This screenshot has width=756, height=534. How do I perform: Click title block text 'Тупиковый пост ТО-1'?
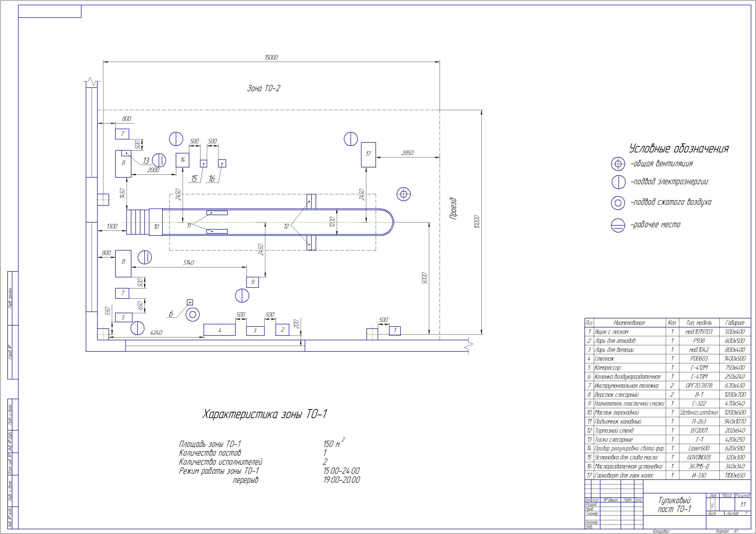(x=674, y=505)
